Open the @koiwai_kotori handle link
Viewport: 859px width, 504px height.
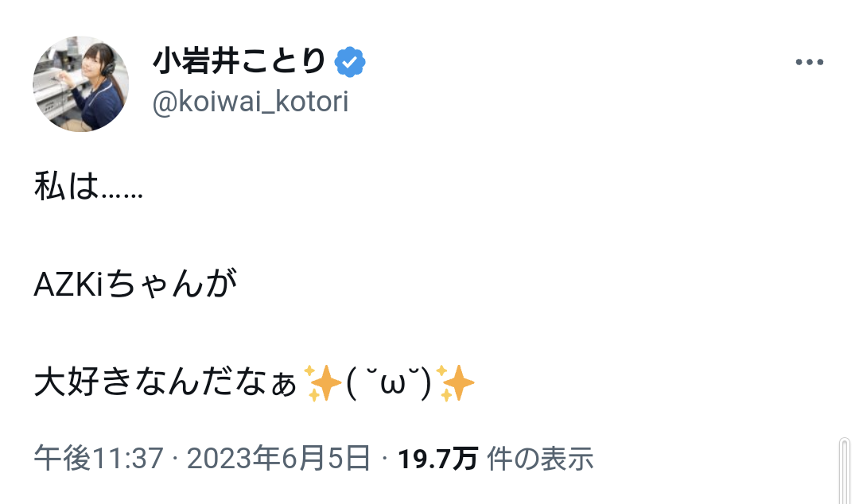click(250, 103)
